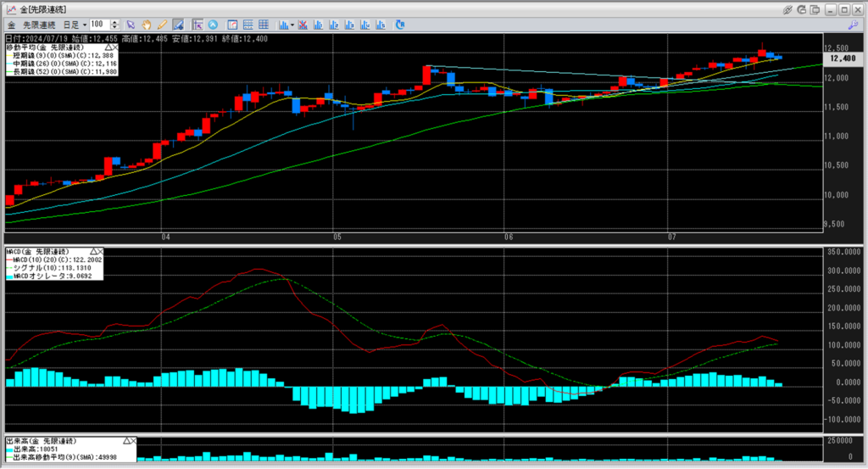Viewport: 868px width, 469px height.
Task: Toggle the crosshair cursor mode button
Action: click(x=197, y=24)
